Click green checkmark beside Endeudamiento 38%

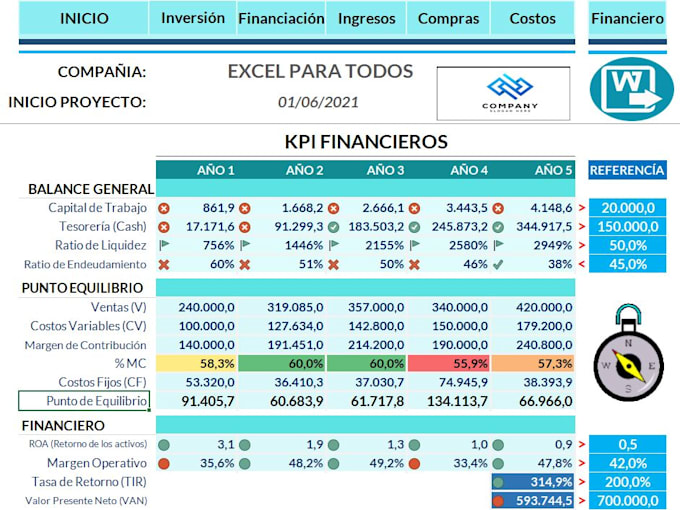tap(498, 265)
